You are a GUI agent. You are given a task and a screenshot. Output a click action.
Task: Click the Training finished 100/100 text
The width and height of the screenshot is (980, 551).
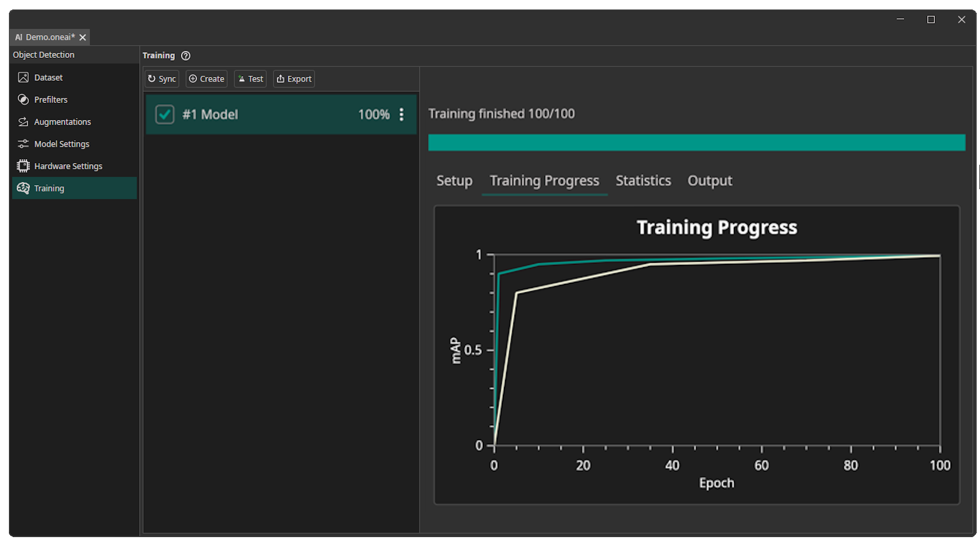(501, 114)
